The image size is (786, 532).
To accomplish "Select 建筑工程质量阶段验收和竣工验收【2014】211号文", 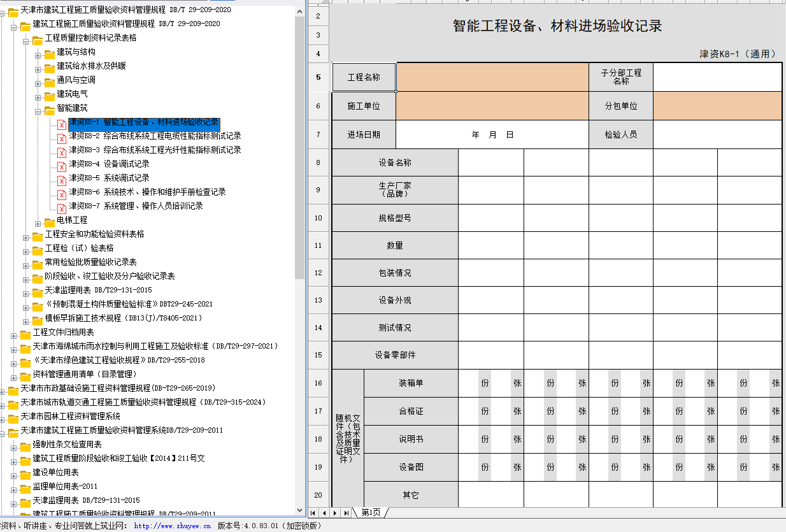I will tap(118, 458).
